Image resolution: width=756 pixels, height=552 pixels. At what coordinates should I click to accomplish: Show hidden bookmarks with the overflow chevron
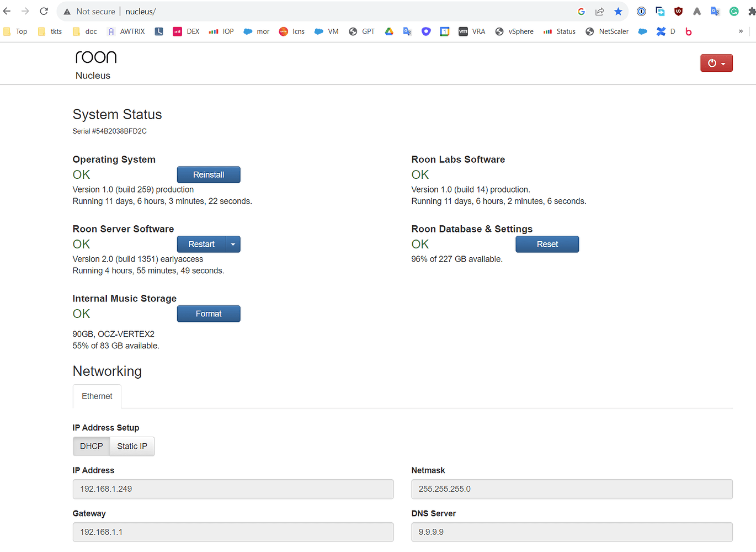point(741,31)
